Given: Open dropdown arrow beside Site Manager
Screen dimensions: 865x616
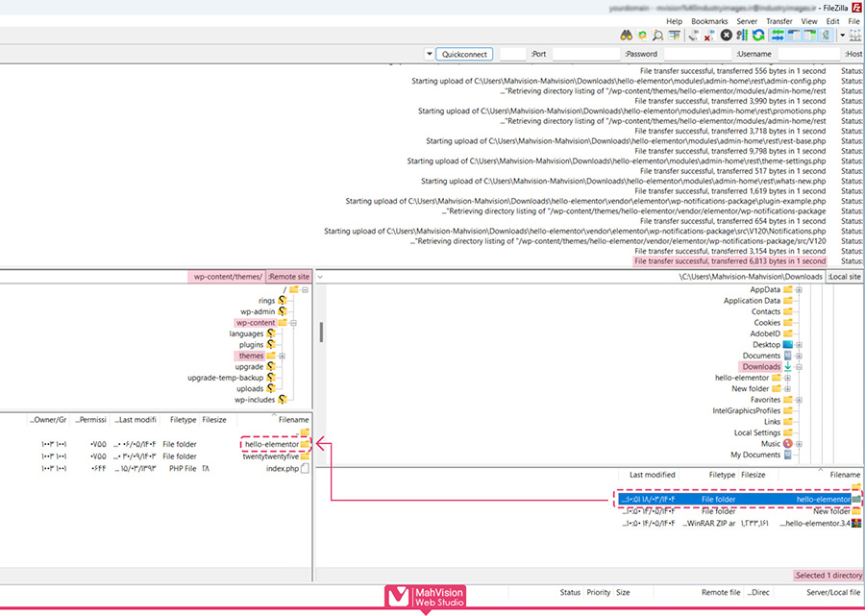Looking at the screenshot, I should (x=843, y=35).
